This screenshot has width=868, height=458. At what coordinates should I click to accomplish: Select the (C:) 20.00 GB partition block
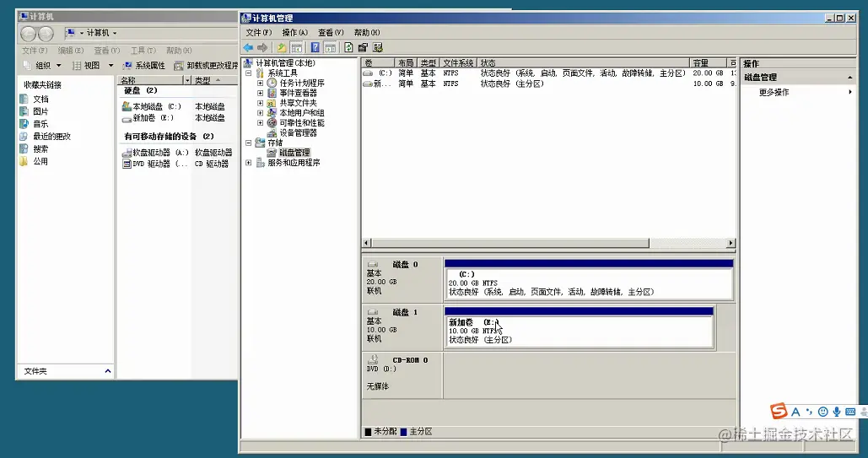coord(589,279)
